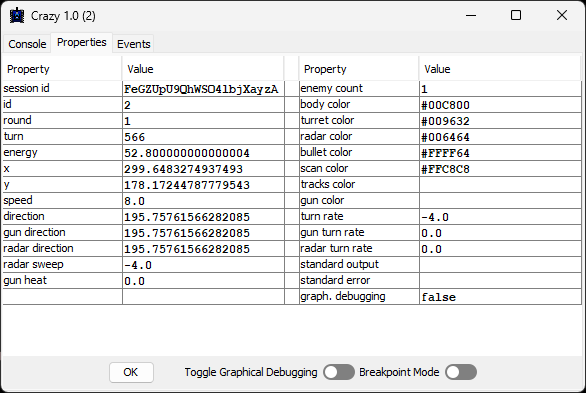Click the radar turn rate value cell
The image size is (586, 393).
[x=500, y=249]
